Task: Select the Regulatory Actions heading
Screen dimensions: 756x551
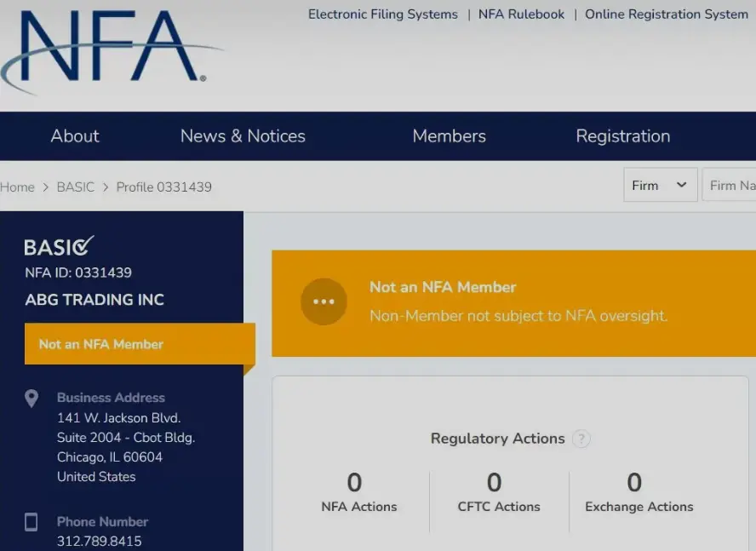Action: point(497,439)
